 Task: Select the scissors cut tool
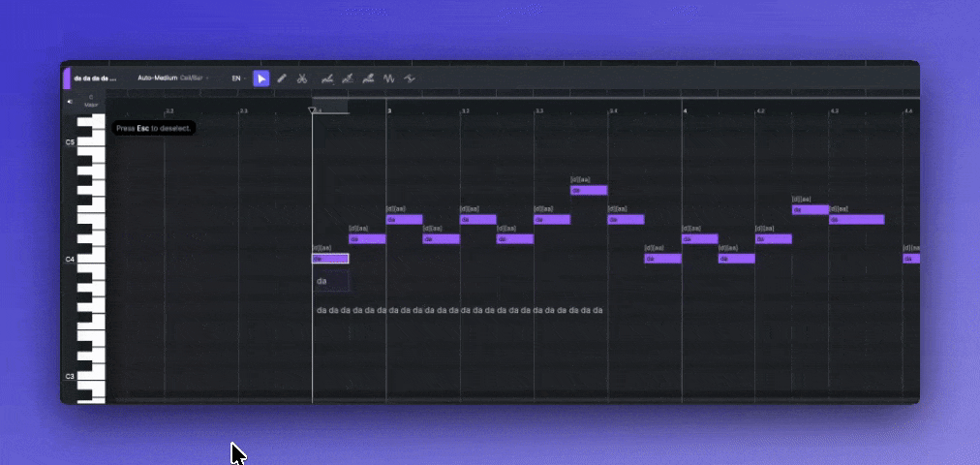coord(301,78)
